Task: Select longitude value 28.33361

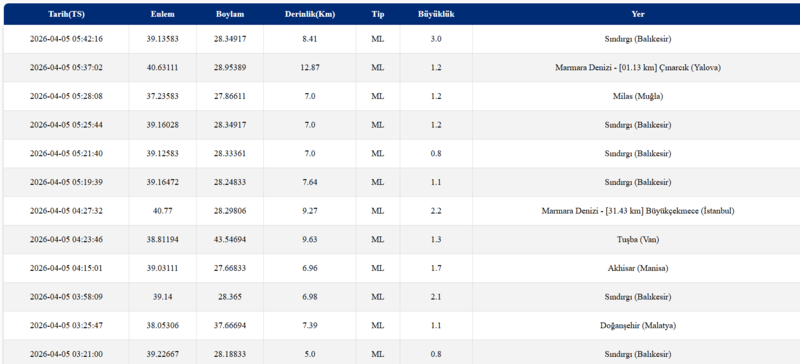Action: tap(230, 153)
